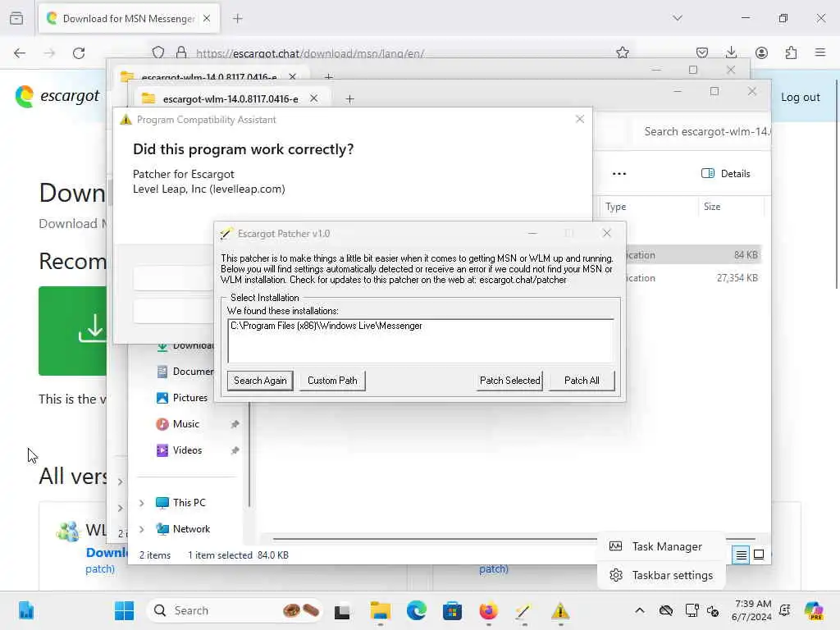Expand the Network tree node
The height and width of the screenshot is (630, 840).
pos(141,529)
